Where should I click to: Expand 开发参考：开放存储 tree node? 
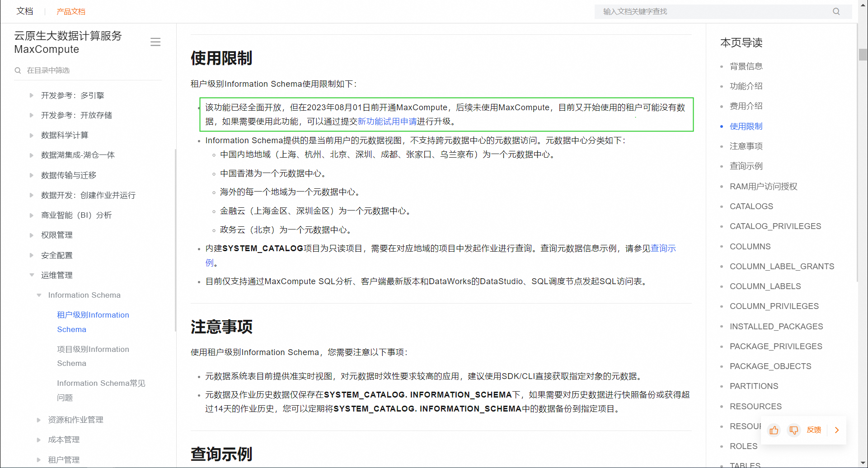32,115
